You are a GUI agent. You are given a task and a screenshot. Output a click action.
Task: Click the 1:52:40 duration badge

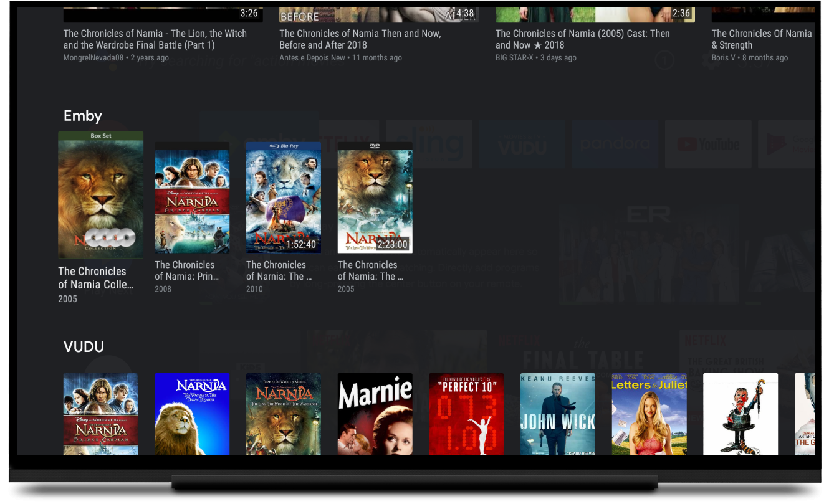tap(302, 244)
